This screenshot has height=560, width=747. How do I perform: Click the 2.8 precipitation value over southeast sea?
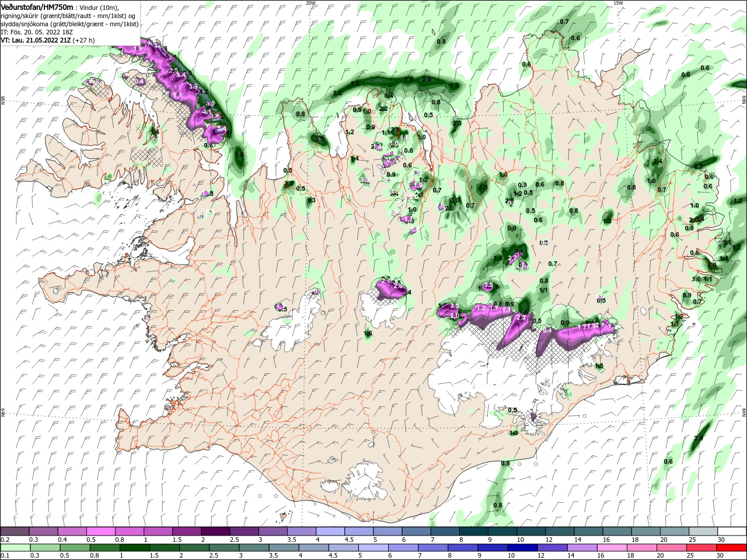pyautogui.click(x=698, y=437)
